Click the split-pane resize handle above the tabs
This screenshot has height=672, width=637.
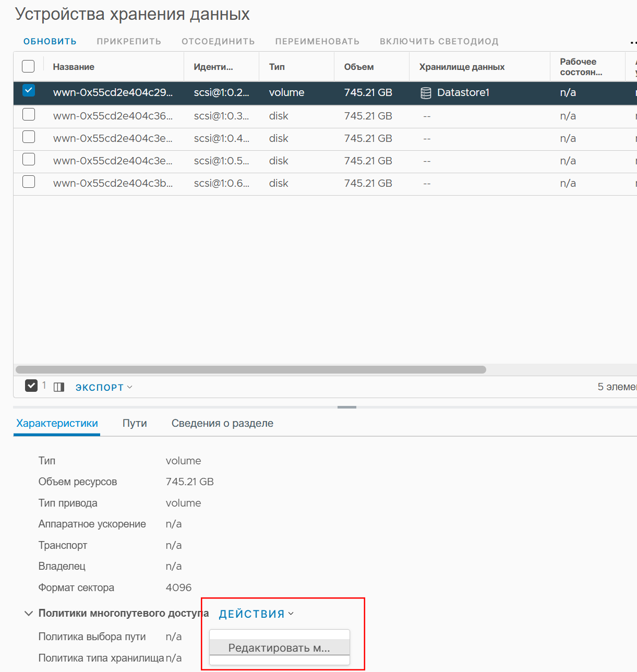click(347, 407)
